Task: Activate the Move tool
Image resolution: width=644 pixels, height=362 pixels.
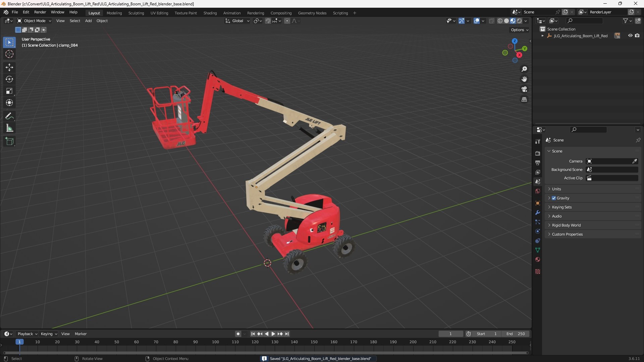Action: coord(9,67)
